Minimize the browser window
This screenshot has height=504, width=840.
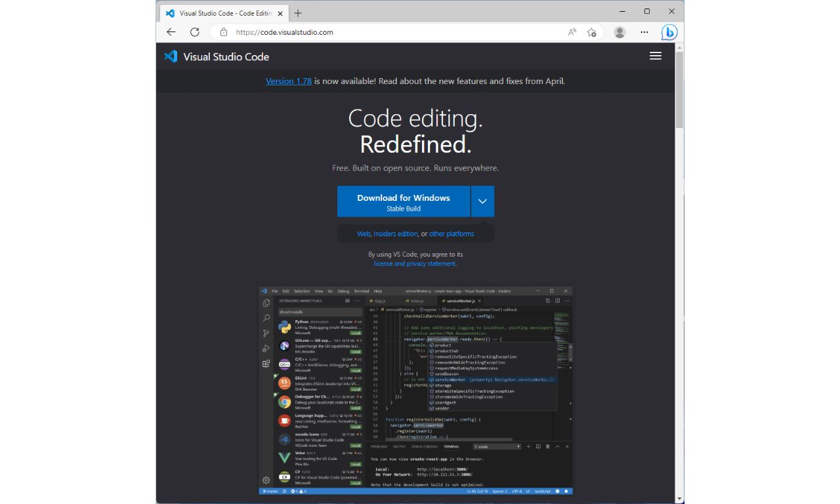[621, 11]
